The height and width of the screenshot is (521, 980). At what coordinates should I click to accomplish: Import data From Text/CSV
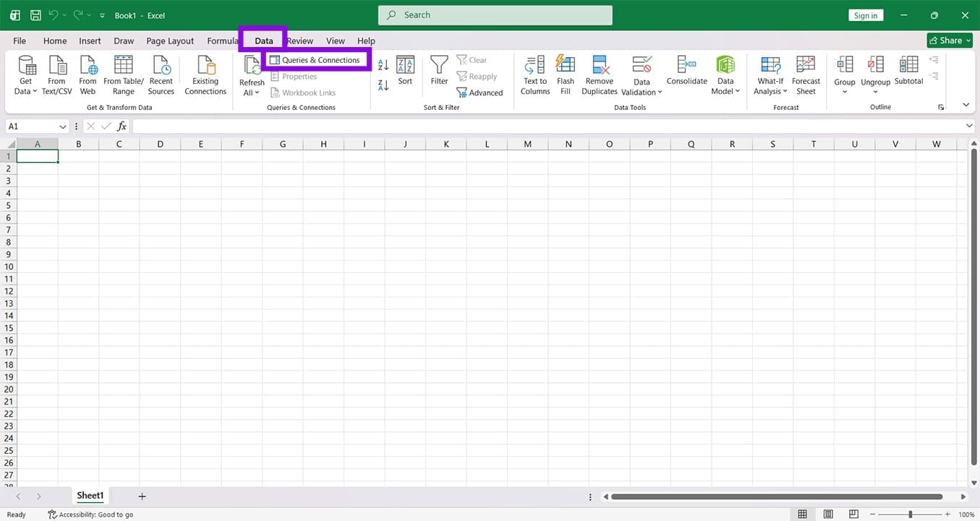tap(57, 75)
